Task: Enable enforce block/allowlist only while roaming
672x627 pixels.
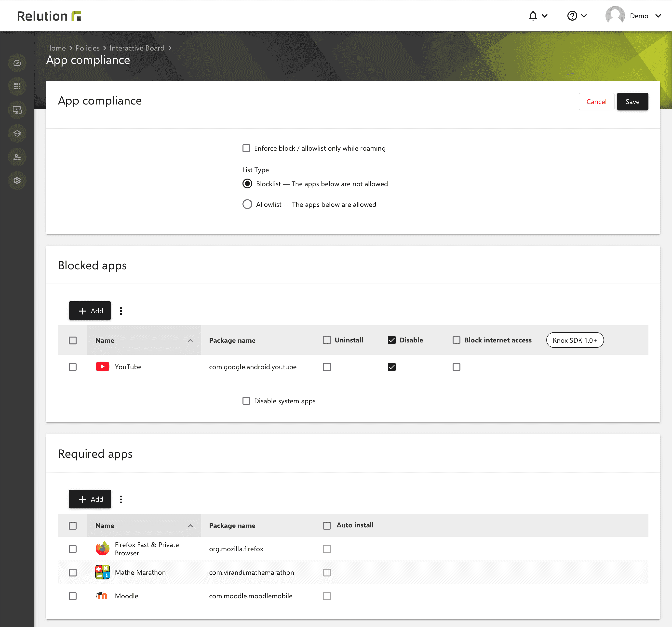Action: tap(246, 148)
